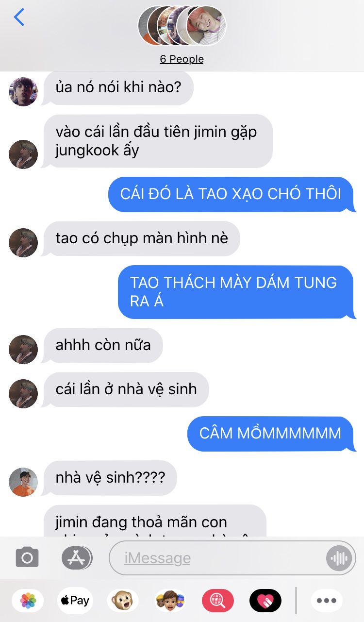The width and height of the screenshot is (364, 622).
Task: Tap the group avatar cluster
Action: pos(182,25)
